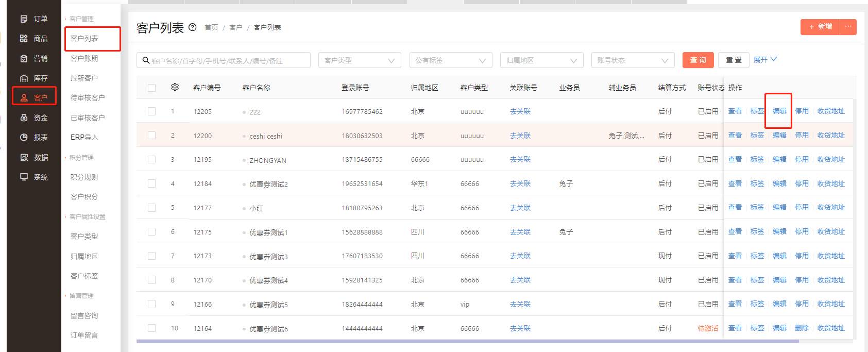Select 待审核客户 in the submenu
868x352 pixels.
88,98
